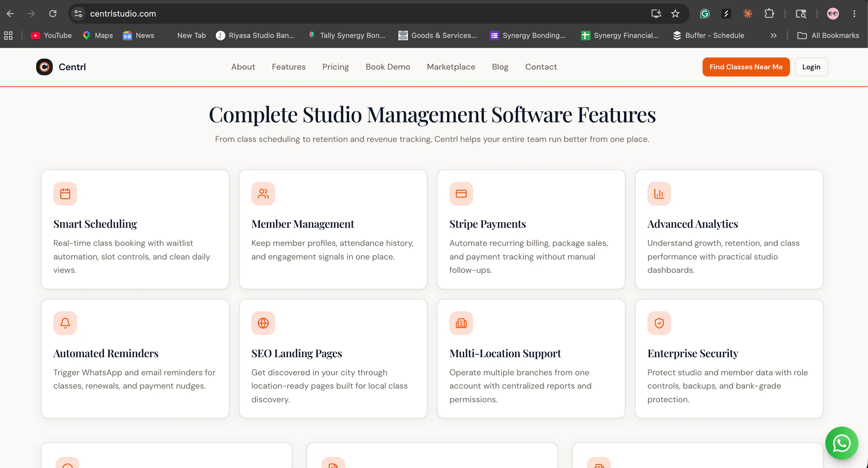868x468 pixels.
Task: Bookmark this page with the star icon
Action: [675, 13]
